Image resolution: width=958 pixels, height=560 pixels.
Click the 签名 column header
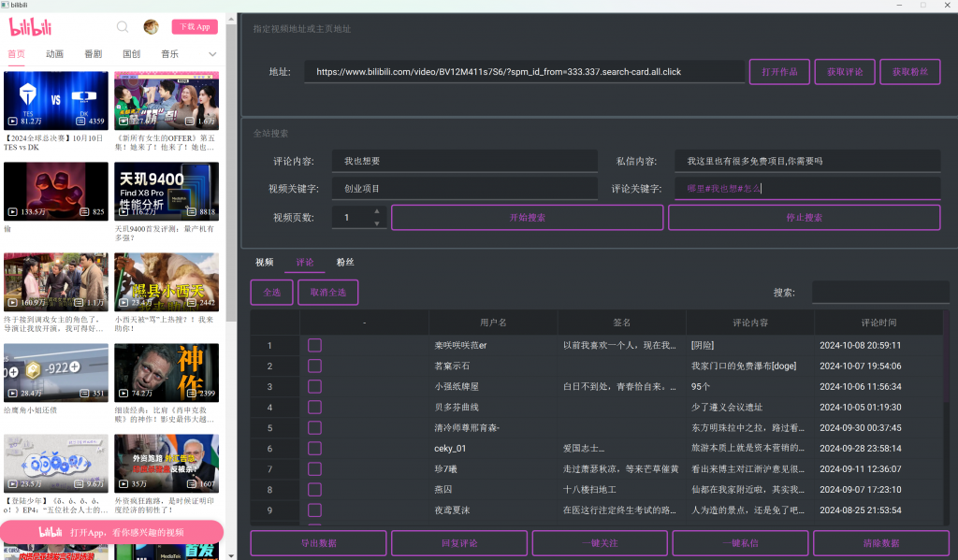point(622,323)
